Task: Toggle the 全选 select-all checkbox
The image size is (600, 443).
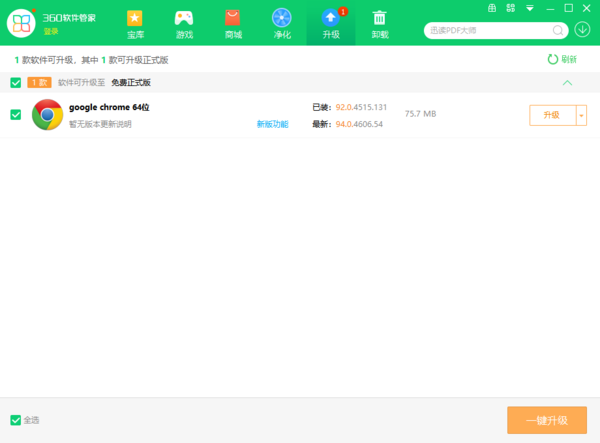Action: pyautogui.click(x=15, y=420)
